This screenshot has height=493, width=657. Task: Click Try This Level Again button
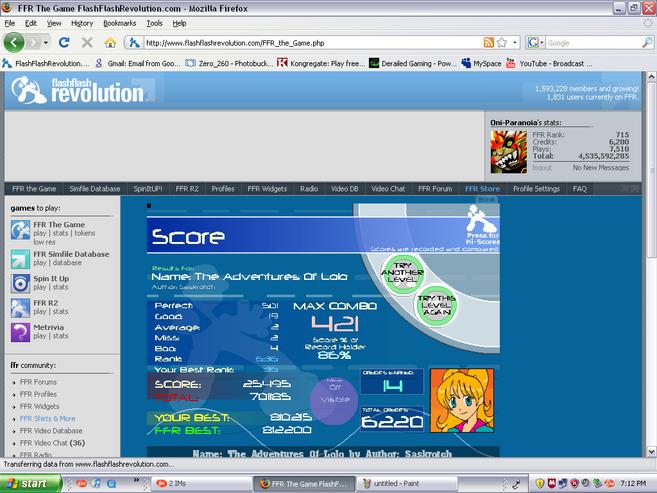[x=436, y=305]
